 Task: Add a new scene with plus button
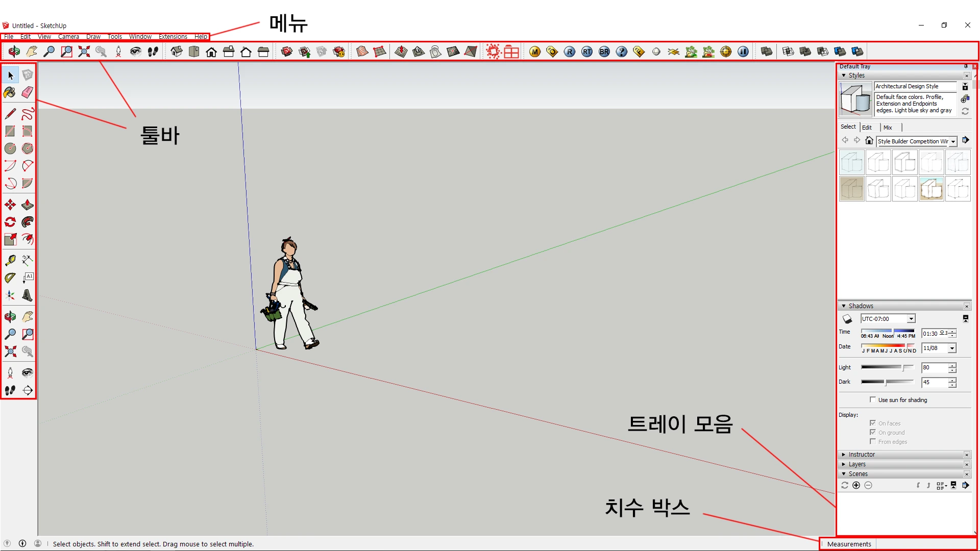(856, 486)
